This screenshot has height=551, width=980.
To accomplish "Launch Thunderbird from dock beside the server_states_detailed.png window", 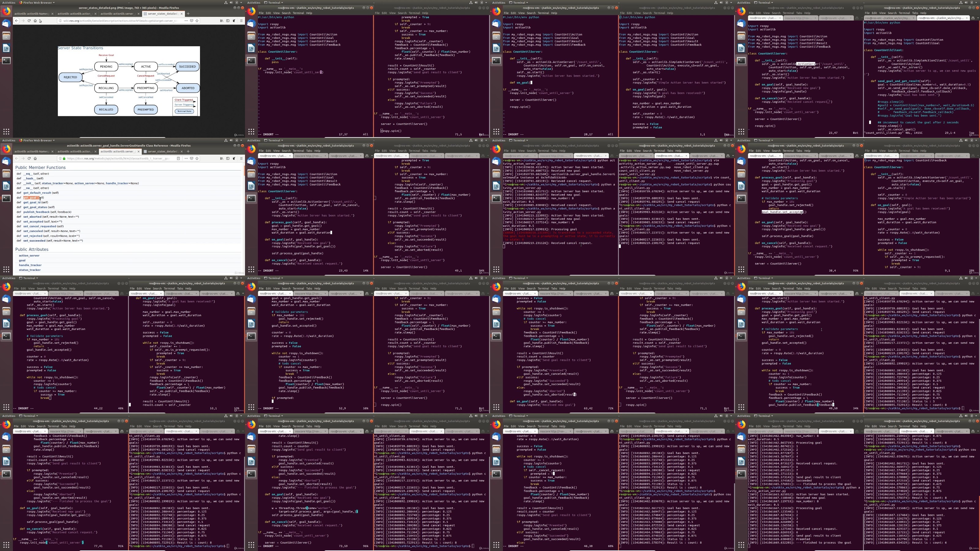I will (6, 24).
